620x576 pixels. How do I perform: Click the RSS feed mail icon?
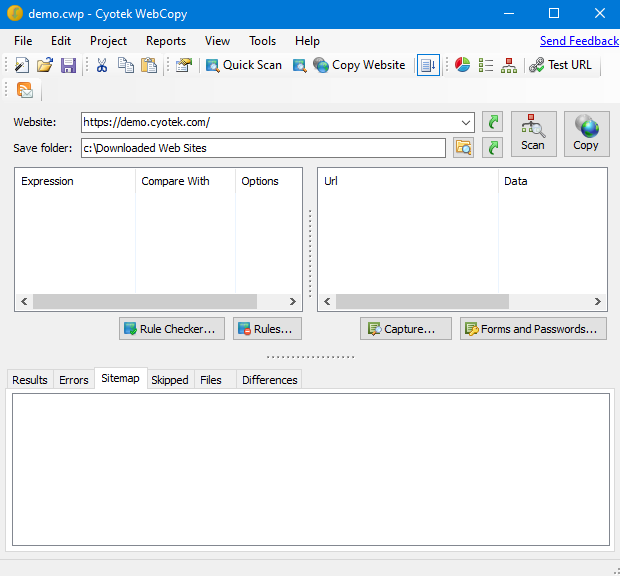[25, 90]
